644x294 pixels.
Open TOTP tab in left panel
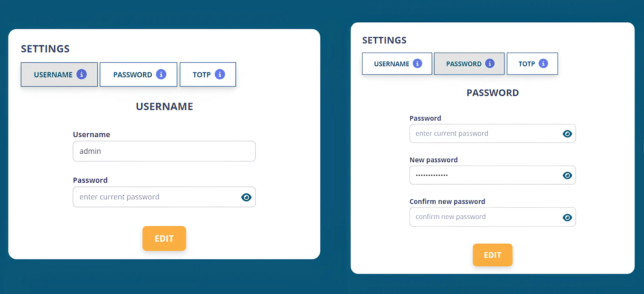[x=208, y=75]
